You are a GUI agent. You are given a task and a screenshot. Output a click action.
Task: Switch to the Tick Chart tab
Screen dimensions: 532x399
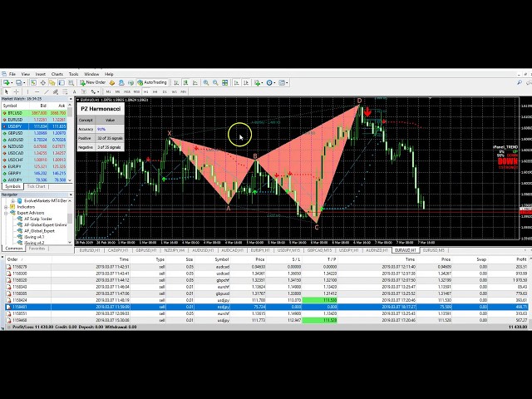37,186
